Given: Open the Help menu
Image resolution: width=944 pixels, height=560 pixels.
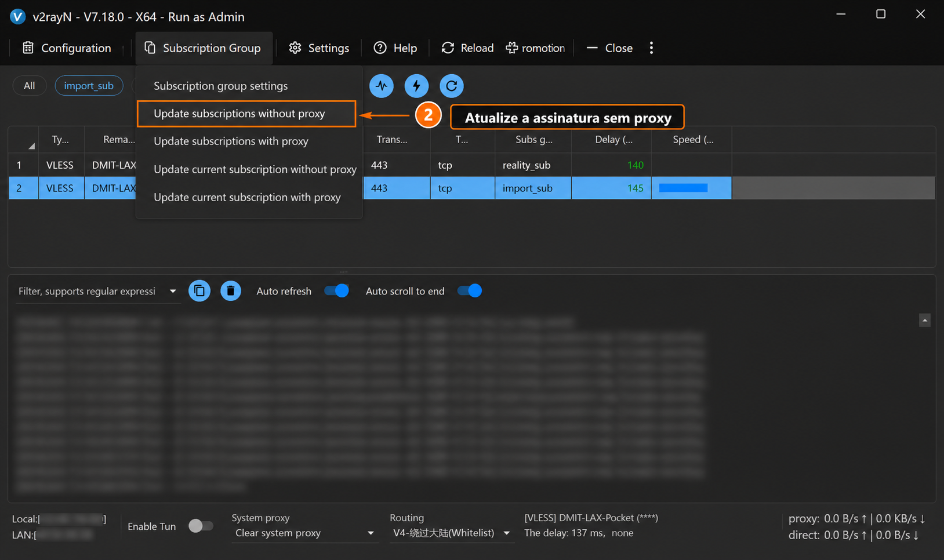Looking at the screenshot, I should [x=395, y=48].
